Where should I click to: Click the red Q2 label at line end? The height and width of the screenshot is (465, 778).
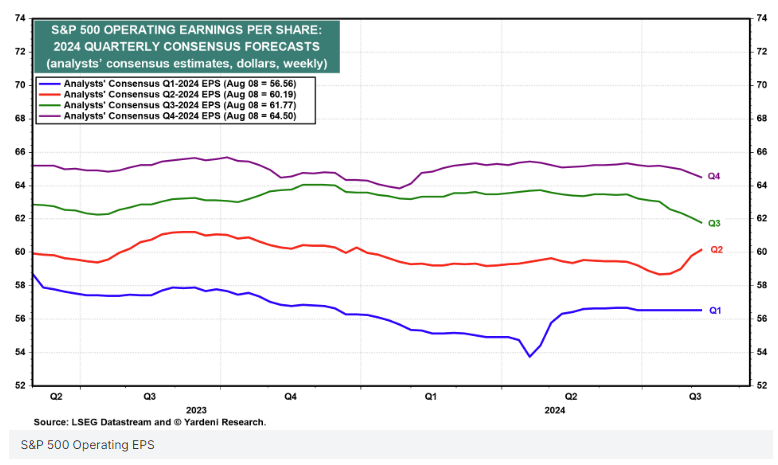tap(716, 249)
